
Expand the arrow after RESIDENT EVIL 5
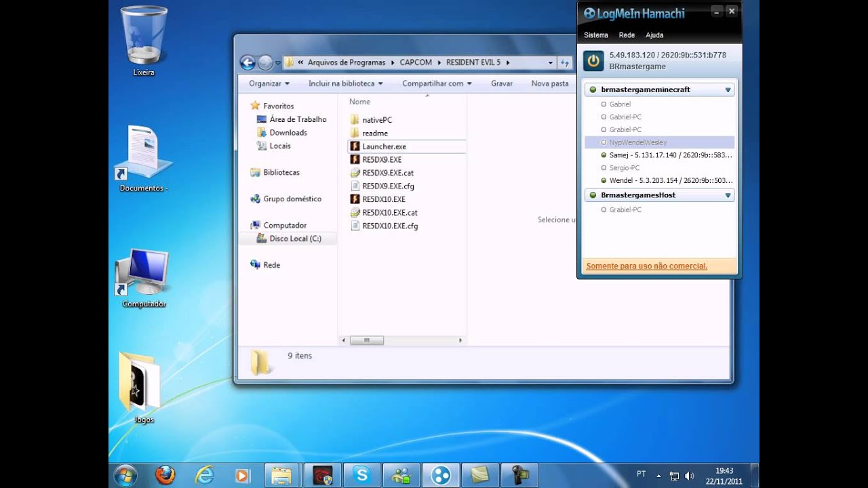(x=507, y=62)
